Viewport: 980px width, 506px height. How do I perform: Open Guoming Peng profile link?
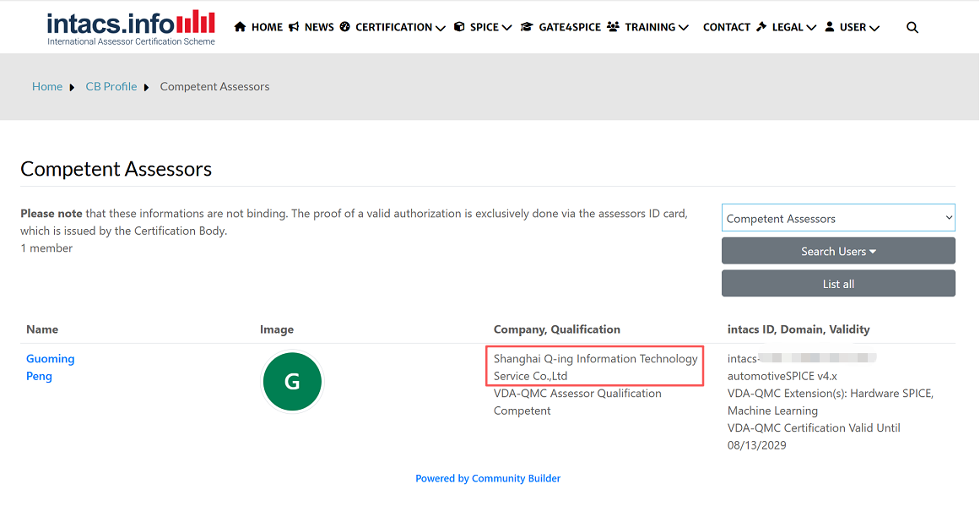[50, 367]
